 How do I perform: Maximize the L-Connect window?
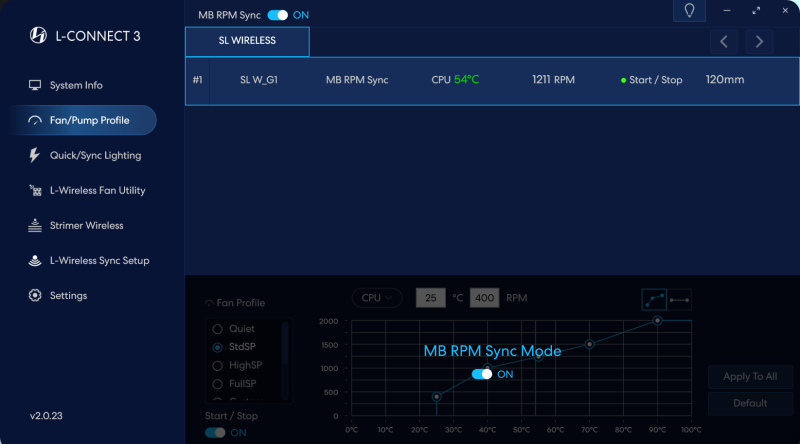tap(756, 10)
